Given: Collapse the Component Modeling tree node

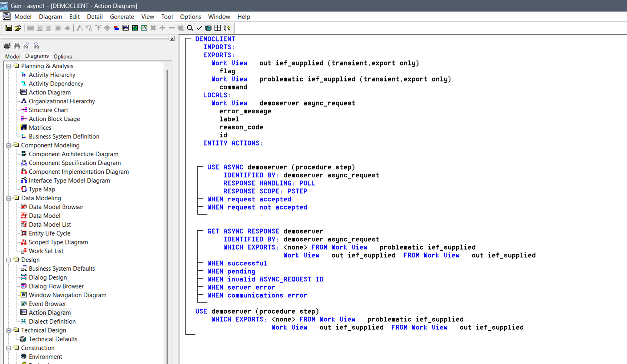Looking at the screenshot, I should point(9,146).
